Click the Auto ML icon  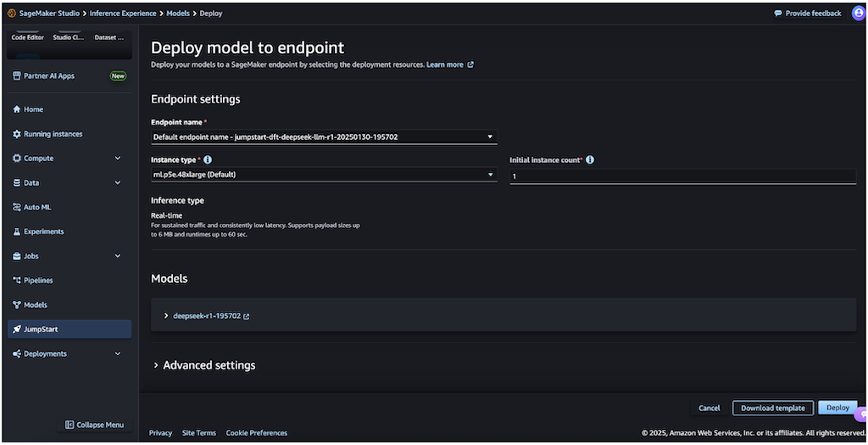pos(17,207)
